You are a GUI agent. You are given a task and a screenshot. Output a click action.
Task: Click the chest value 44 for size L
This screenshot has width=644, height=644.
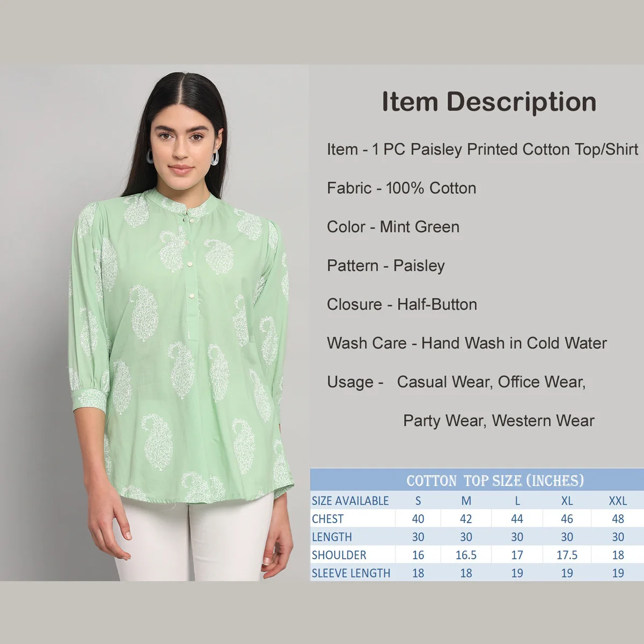tap(517, 519)
